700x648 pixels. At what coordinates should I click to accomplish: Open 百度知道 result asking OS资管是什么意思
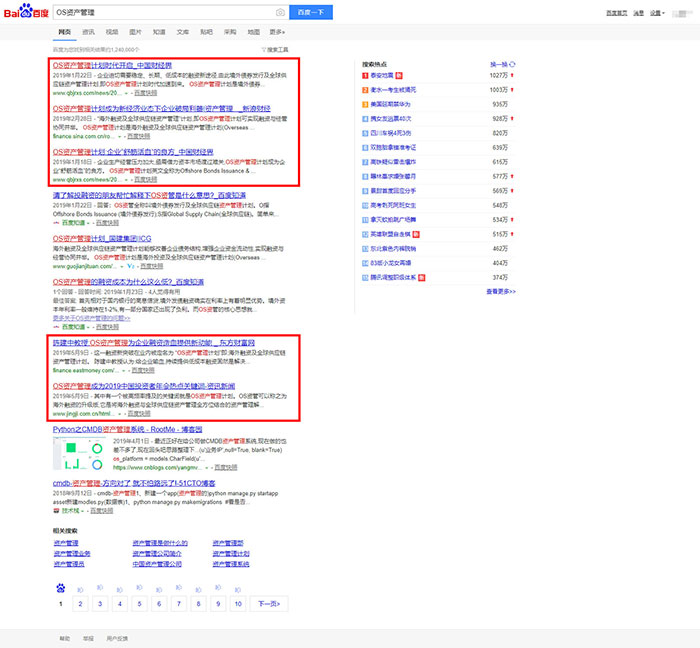coord(149,195)
